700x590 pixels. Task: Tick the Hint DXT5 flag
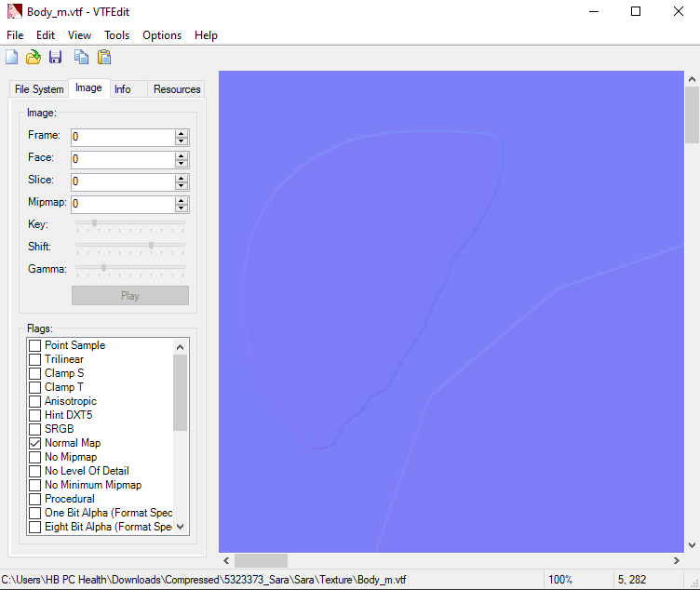click(x=34, y=415)
